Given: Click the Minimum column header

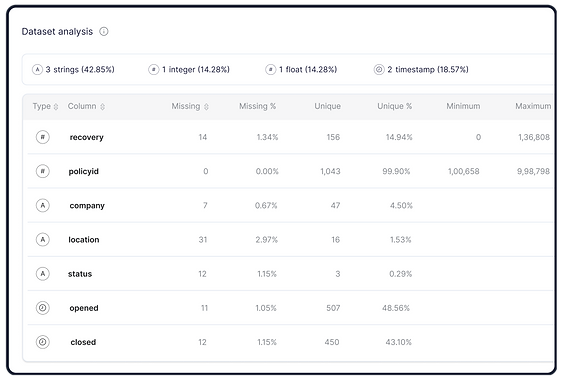Looking at the screenshot, I should coord(463,106).
